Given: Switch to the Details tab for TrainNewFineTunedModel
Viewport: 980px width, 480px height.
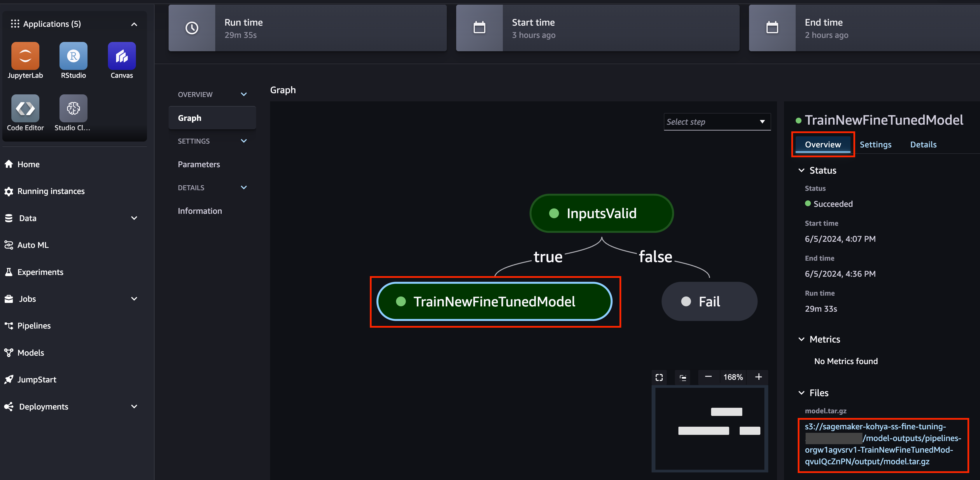Looking at the screenshot, I should point(923,144).
